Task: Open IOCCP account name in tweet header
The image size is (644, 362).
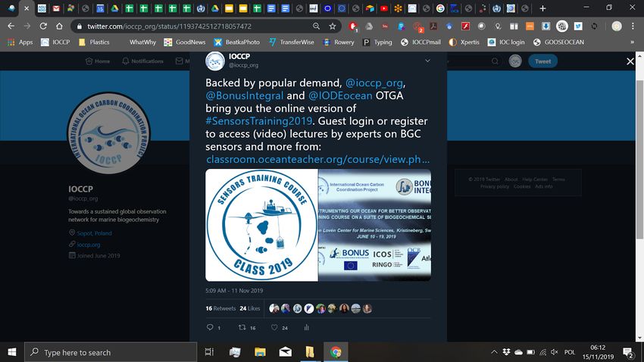Action: click(239, 57)
